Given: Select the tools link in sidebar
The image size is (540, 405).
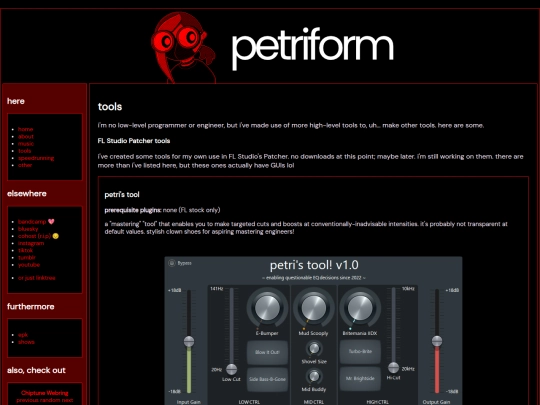Looking at the screenshot, I should pos(24,151).
